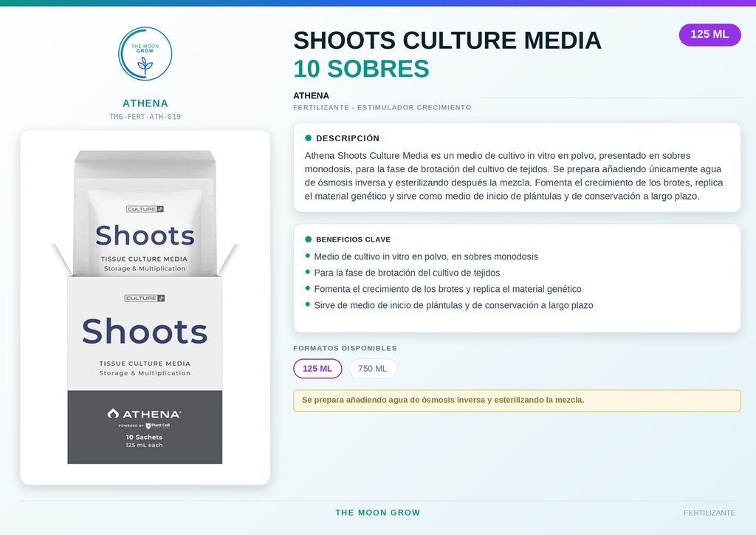Viewport: 756px width, 535px height.
Task: Click the Shoots Culture Media title
Action: pos(447,40)
